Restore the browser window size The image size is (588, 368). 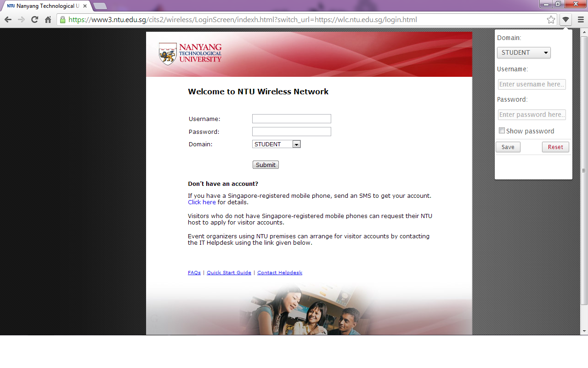(x=558, y=4)
